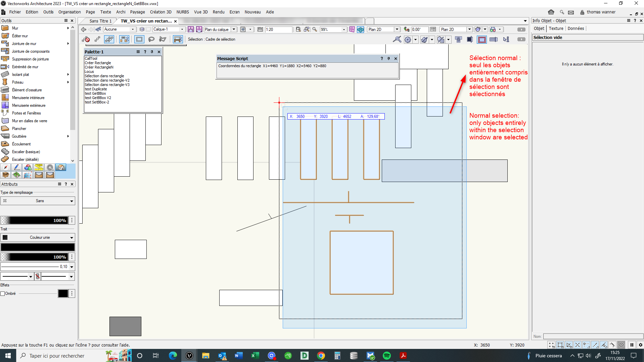Viewport: 644px width, 362px height.
Task: Open the render mode teapot dropdown arrow
Action: pyautogui.click(x=485, y=30)
